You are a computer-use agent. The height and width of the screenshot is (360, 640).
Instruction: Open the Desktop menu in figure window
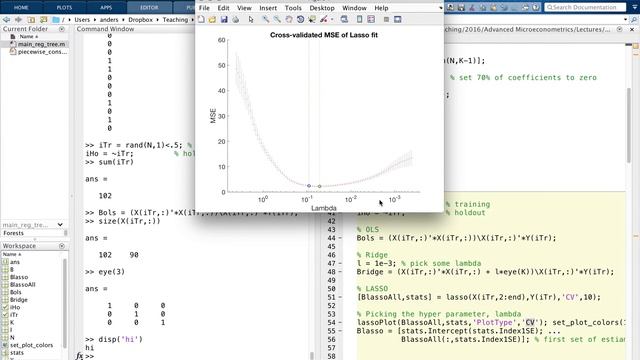(322, 8)
